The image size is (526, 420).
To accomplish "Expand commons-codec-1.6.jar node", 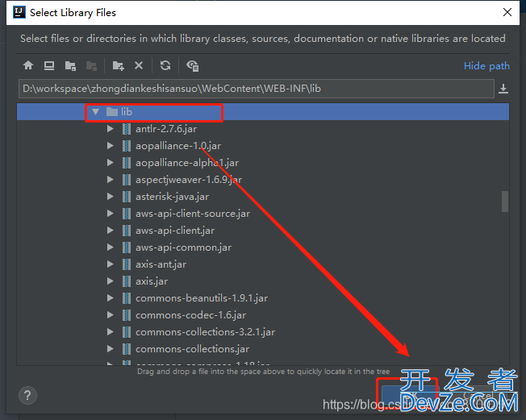I will [110, 314].
